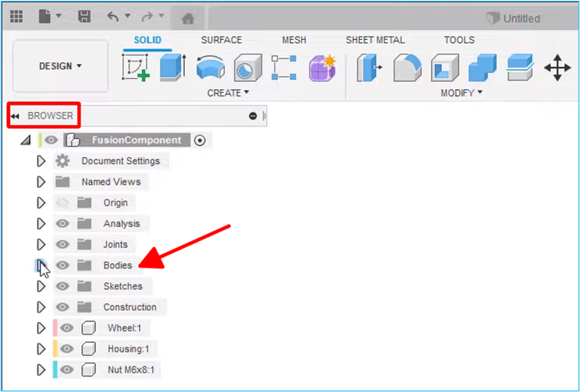Toggle visibility of FusionComponent
The width and height of the screenshot is (580, 392).
[51, 140]
